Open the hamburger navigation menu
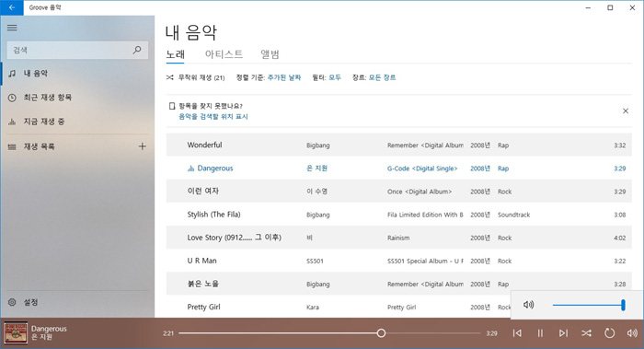This screenshot has width=644, height=349. point(12,28)
